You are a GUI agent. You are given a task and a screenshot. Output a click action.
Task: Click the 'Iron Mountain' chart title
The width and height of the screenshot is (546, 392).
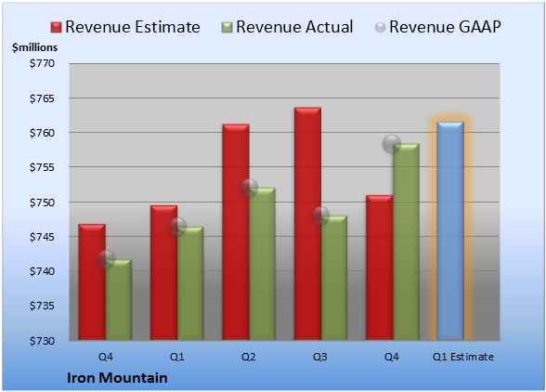pos(117,378)
